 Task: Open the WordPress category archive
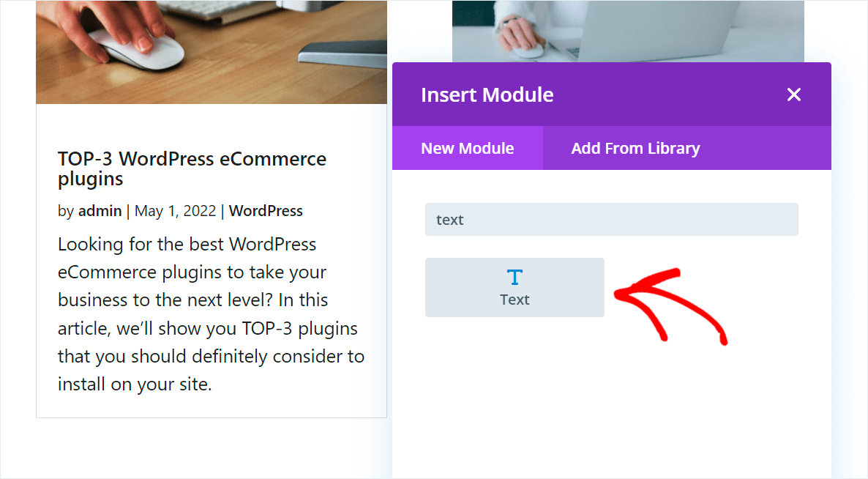(x=266, y=210)
